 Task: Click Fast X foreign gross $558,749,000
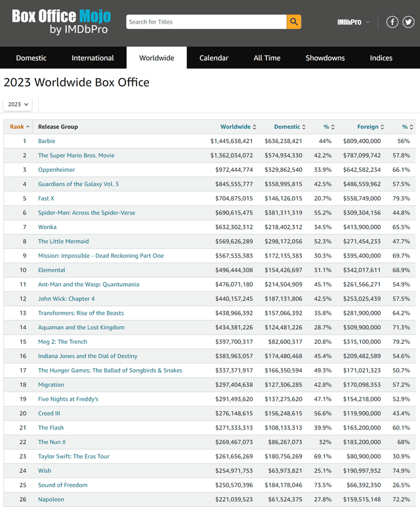tap(362, 198)
